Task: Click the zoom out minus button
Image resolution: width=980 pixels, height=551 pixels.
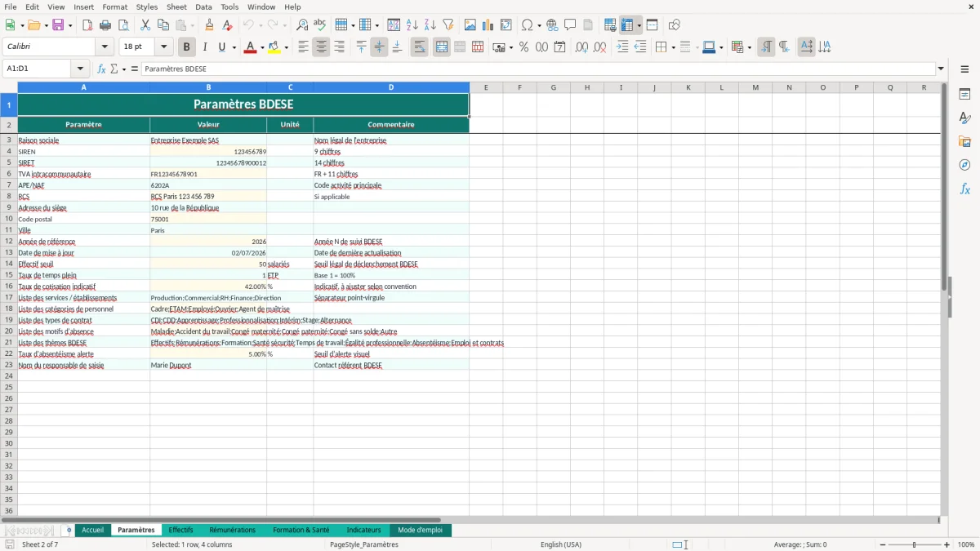Action: [881, 544]
